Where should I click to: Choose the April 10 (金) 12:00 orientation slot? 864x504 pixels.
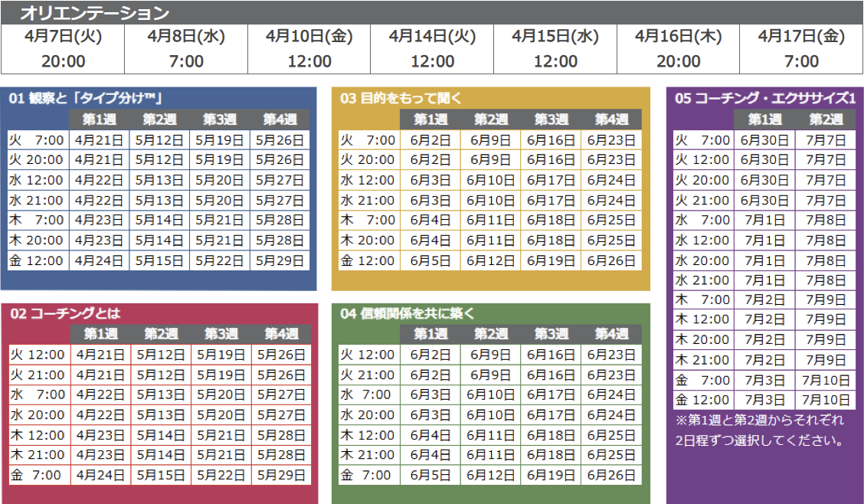[309, 49]
